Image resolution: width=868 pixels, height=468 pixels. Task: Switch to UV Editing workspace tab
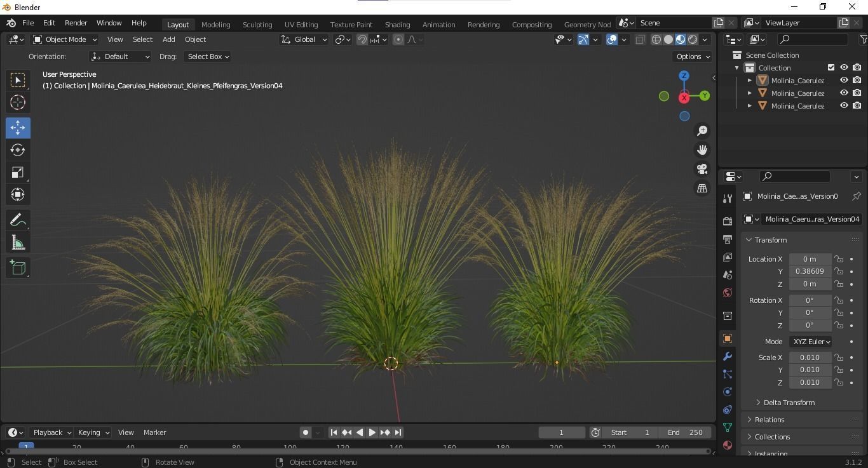pos(301,25)
